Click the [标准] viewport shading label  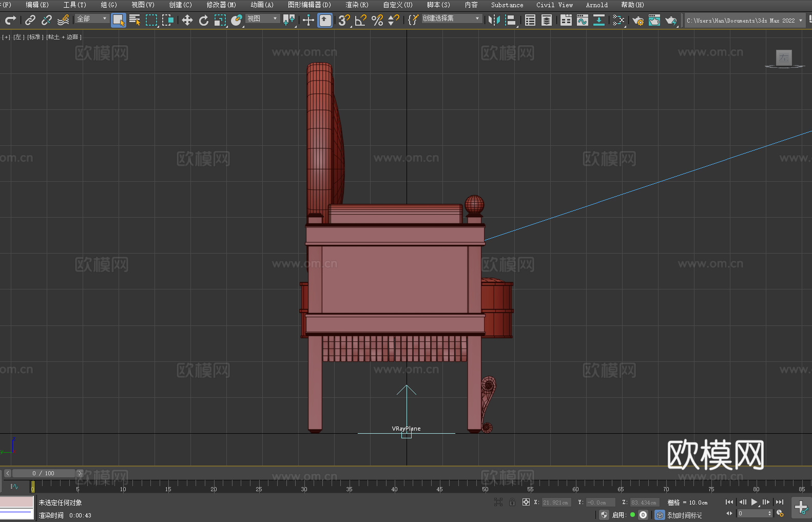[35, 37]
